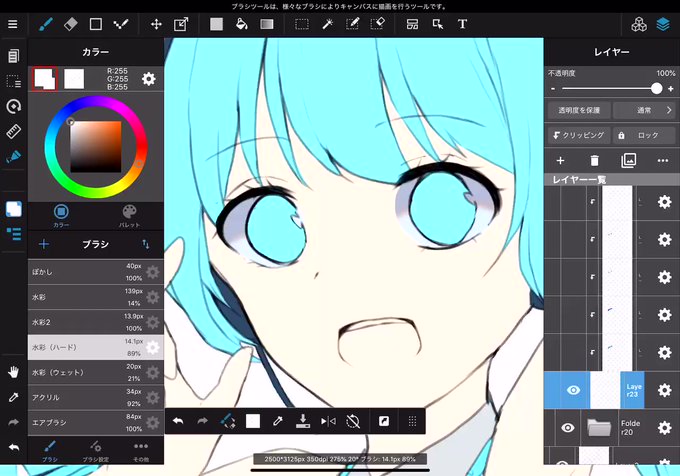Image resolution: width=680 pixels, height=476 pixels.
Task: Open the その他 bottom tab
Action: coord(141,451)
